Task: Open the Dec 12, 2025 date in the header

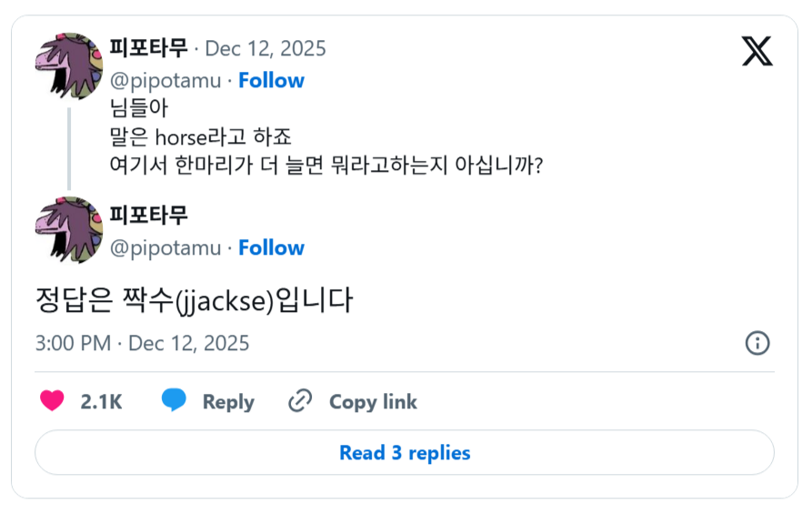Action: 266,48
